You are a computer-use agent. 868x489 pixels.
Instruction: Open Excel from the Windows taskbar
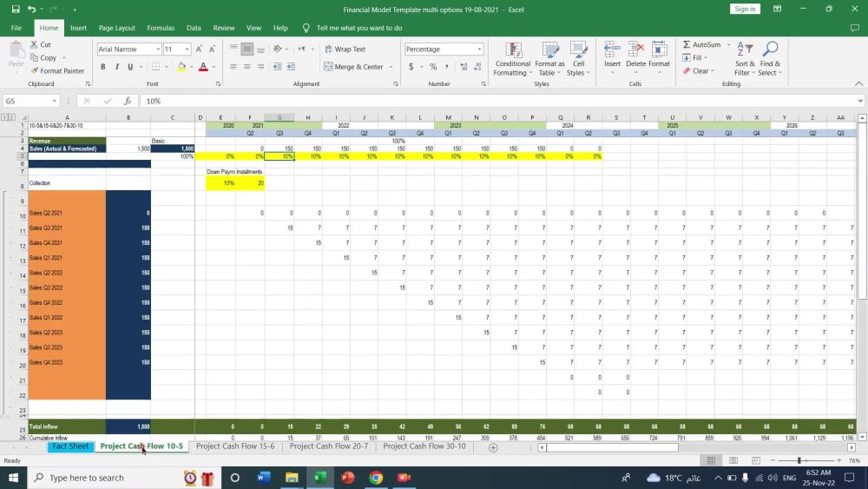(x=320, y=478)
